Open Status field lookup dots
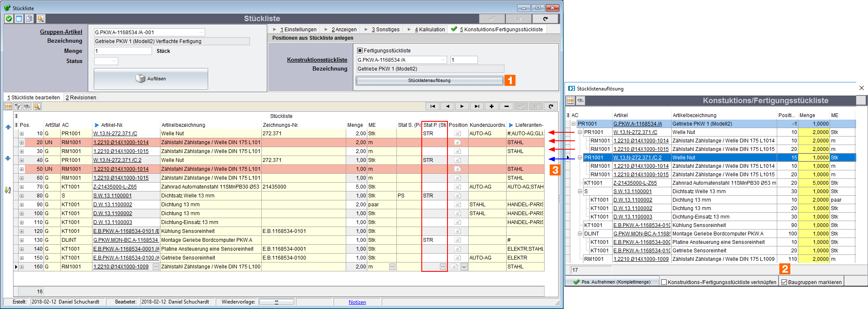This screenshot has width=868, height=309. pyautogui.click(x=114, y=61)
